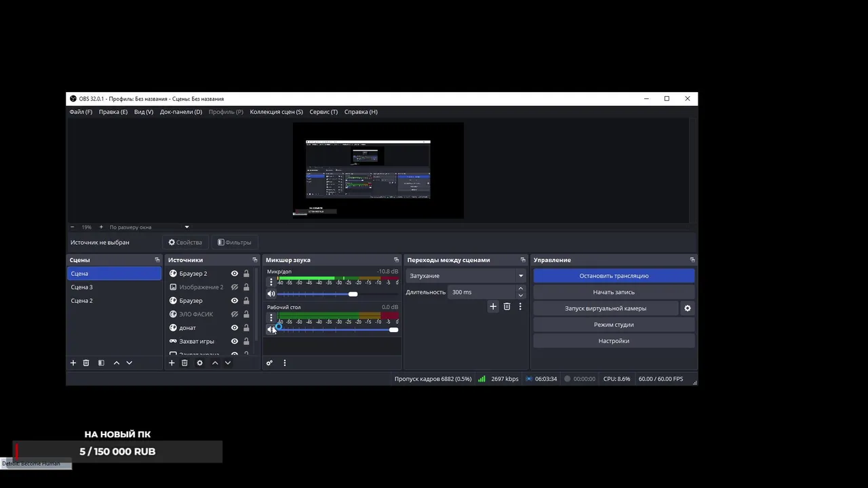
Task: Toggle lock on ЭЛО ФАСИК source
Action: point(246,314)
